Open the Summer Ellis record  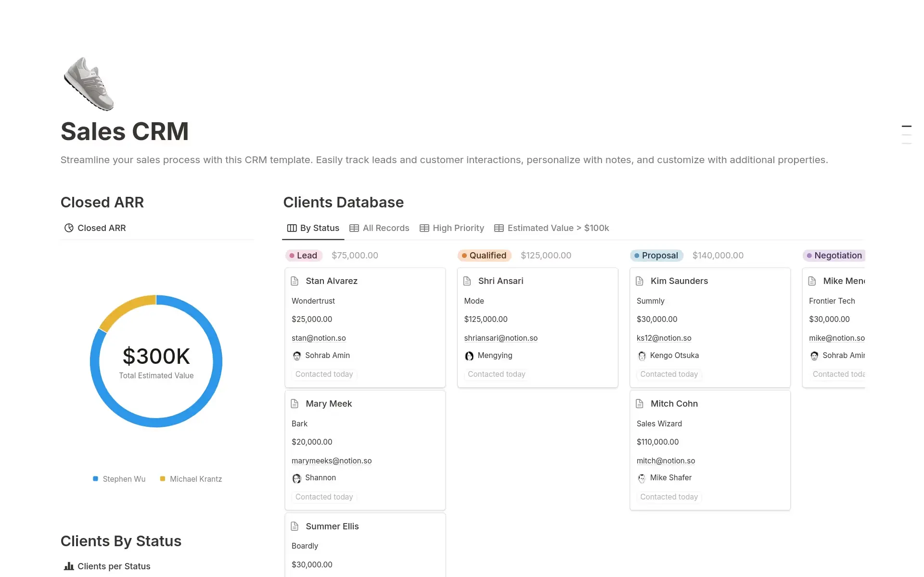tap(333, 526)
